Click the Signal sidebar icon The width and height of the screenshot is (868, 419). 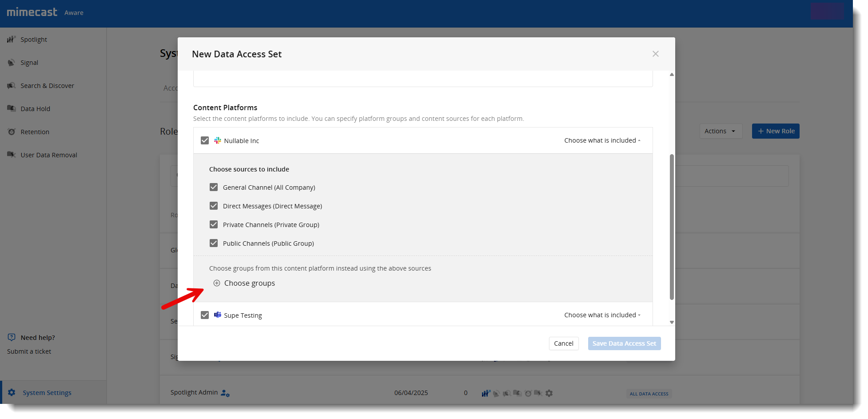coord(11,63)
